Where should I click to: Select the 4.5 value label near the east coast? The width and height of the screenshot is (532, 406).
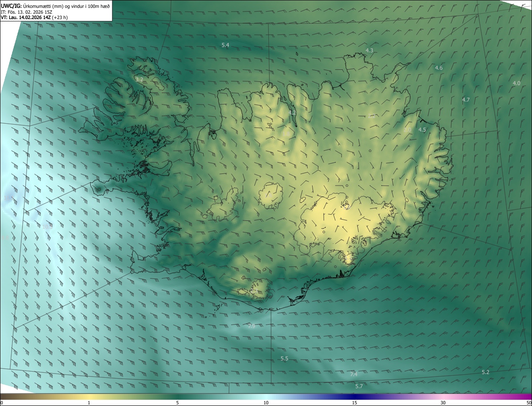coord(422,130)
